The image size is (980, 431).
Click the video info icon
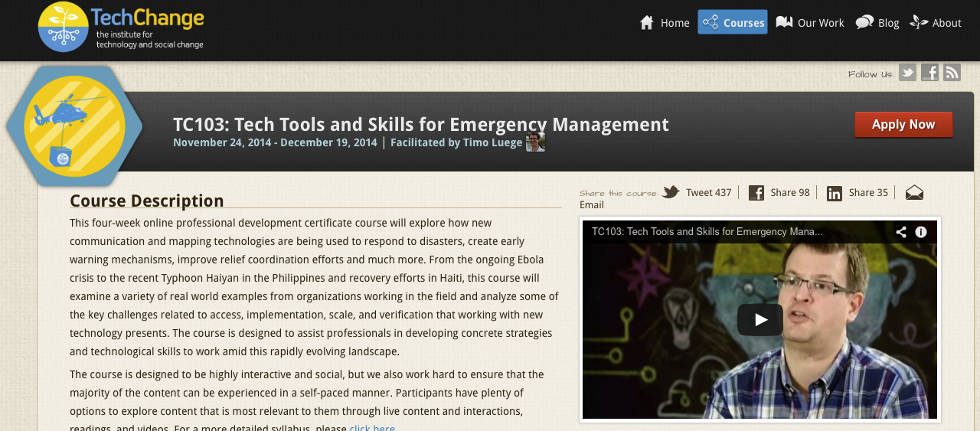point(921,232)
